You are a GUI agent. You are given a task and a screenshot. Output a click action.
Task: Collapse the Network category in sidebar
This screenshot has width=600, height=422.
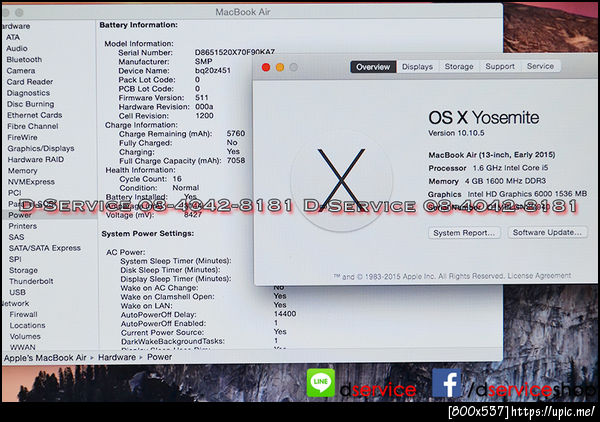pyautogui.click(x=15, y=303)
